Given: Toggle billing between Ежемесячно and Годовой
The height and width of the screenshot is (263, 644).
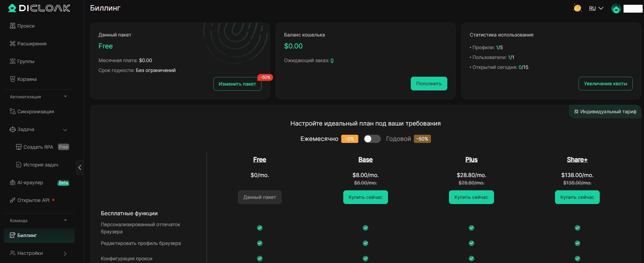Looking at the screenshot, I should (372, 139).
